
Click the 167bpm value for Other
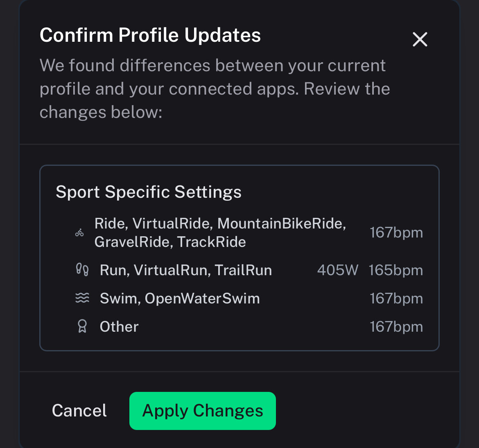click(396, 327)
